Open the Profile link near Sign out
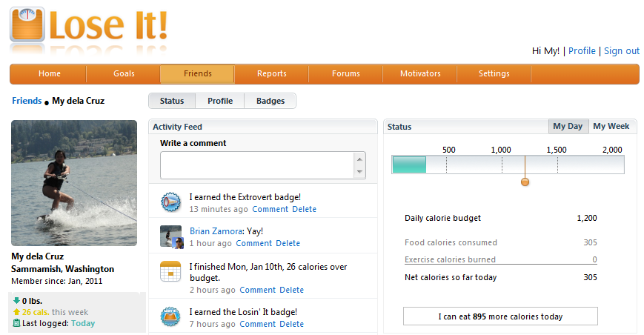 point(582,51)
